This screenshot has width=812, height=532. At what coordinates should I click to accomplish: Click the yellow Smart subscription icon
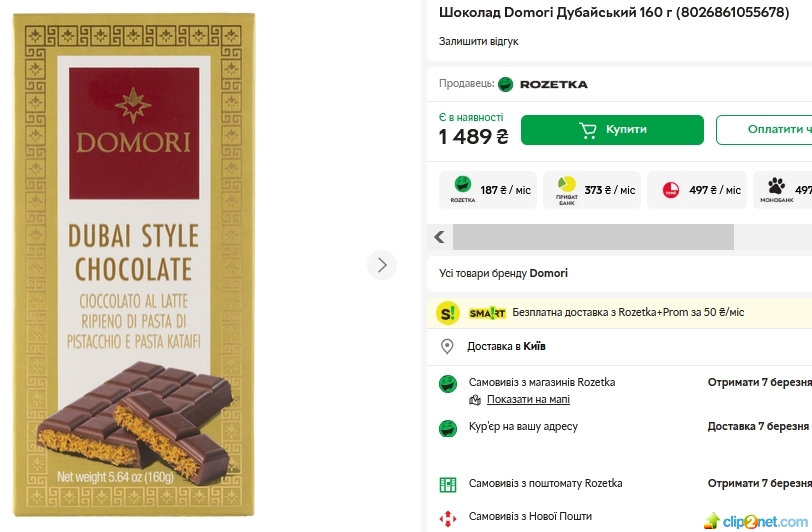pyautogui.click(x=448, y=313)
